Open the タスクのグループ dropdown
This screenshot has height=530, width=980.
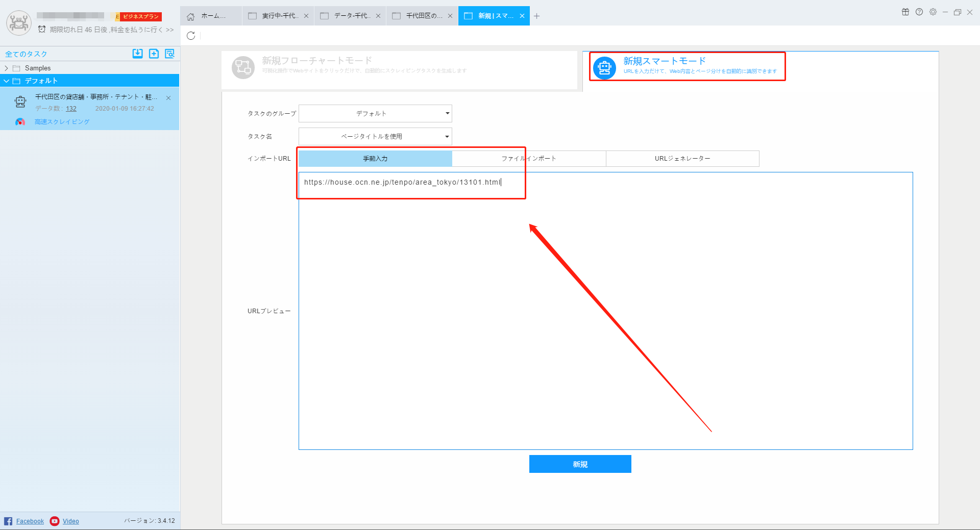tap(375, 113)
